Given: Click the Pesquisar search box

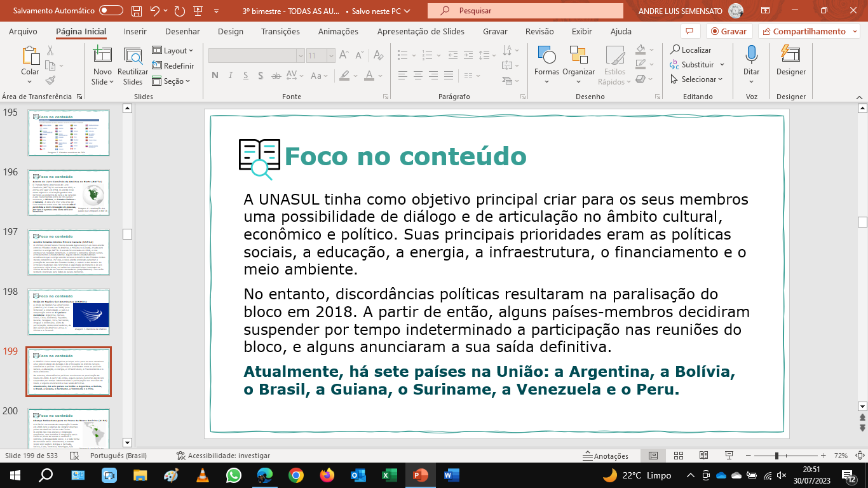Looking at the screenshot, I should pyautogui.click(x=526, y=11).
